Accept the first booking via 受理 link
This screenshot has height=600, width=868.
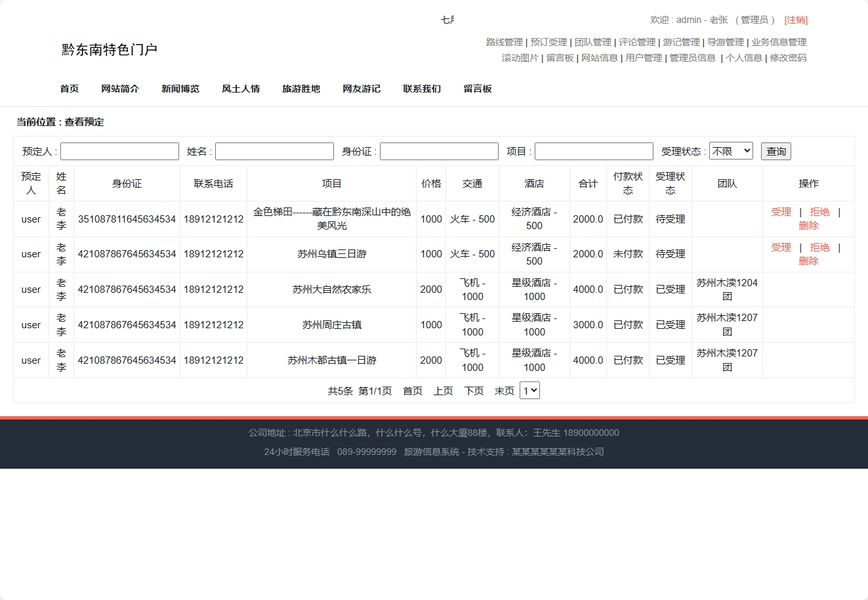781,212
